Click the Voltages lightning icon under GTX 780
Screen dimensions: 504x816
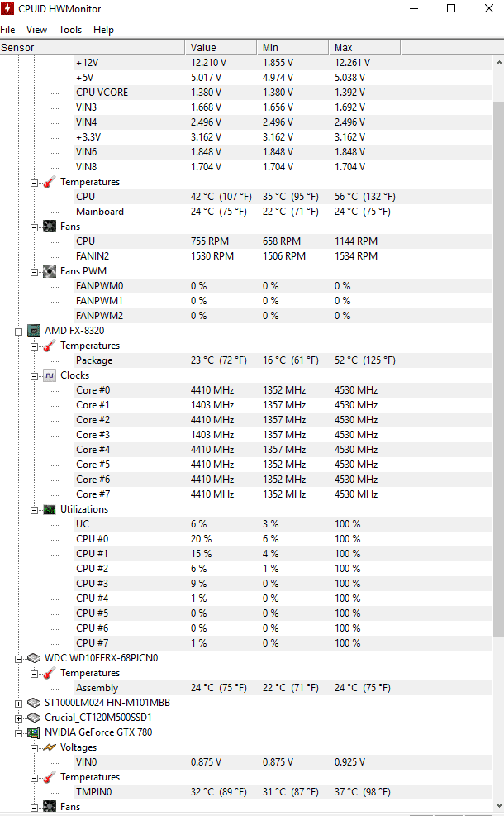pos(50,747)
